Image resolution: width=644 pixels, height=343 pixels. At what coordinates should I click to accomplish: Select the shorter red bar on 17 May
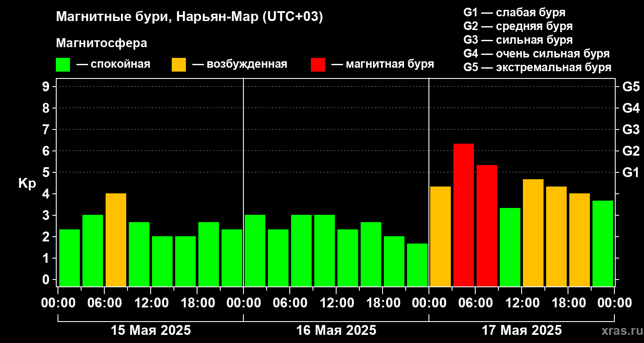(x=487, y=226)
